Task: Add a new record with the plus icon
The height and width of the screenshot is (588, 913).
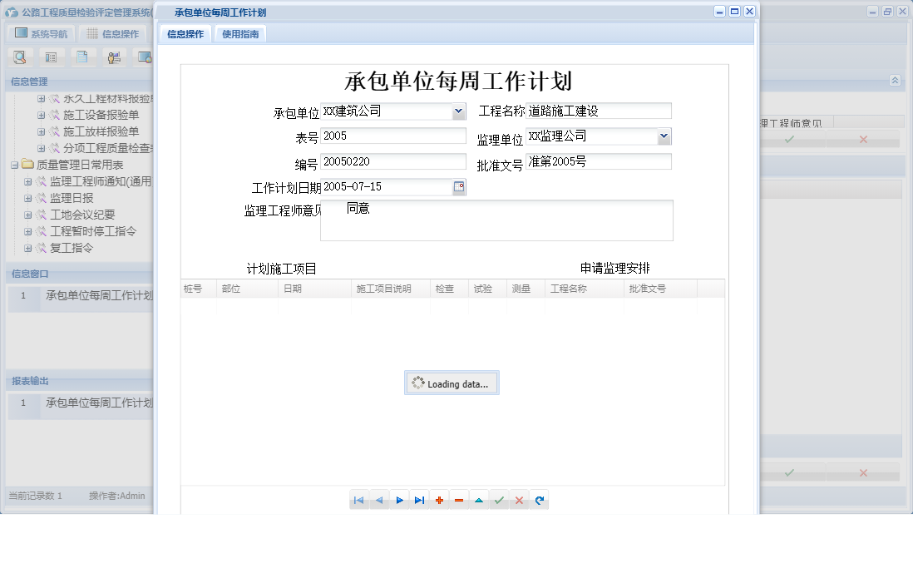Action: click(439, 499)
